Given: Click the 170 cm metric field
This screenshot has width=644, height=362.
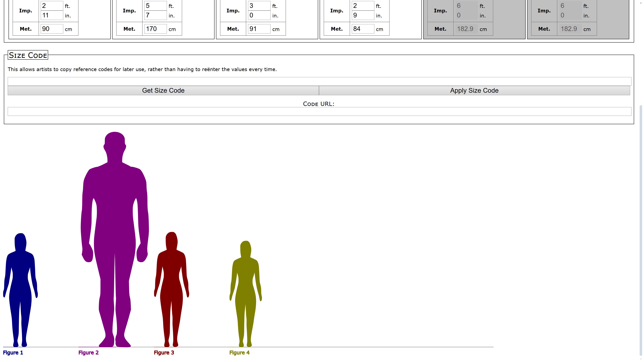Looking at the screenshot, I should pos(155,29).
